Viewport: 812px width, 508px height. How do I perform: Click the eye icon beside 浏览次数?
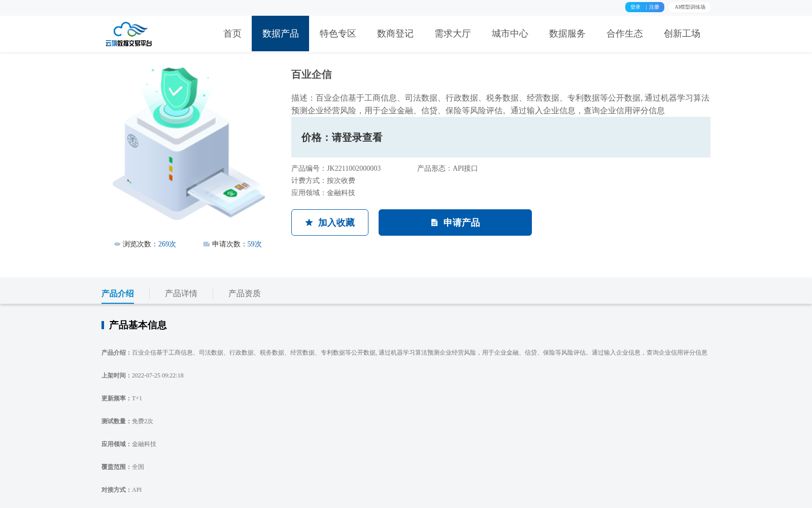117,244
